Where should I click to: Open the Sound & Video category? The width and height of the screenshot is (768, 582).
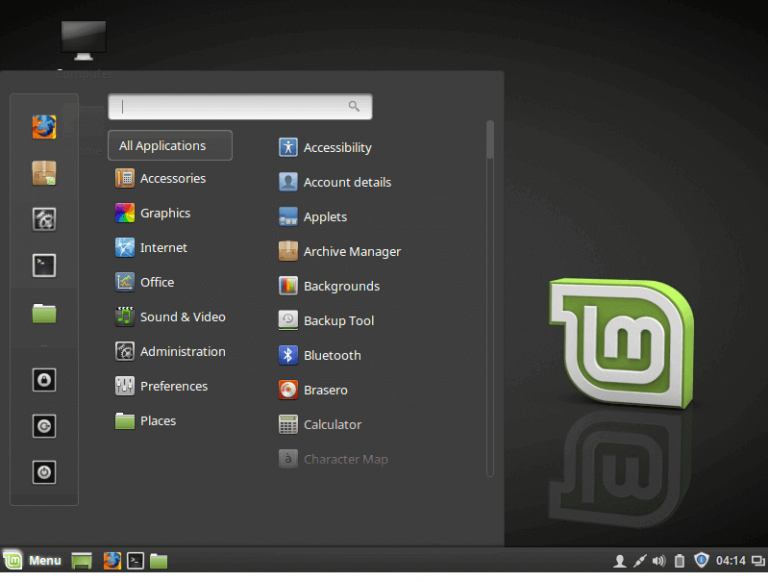170,317
